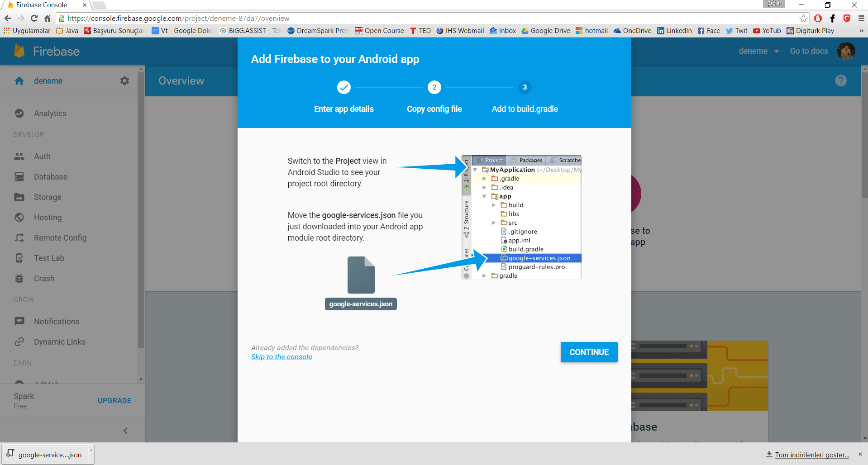Open the downloaded google-services json file
The height and width of the screenshot is (465, 868).
click(45, 455)
